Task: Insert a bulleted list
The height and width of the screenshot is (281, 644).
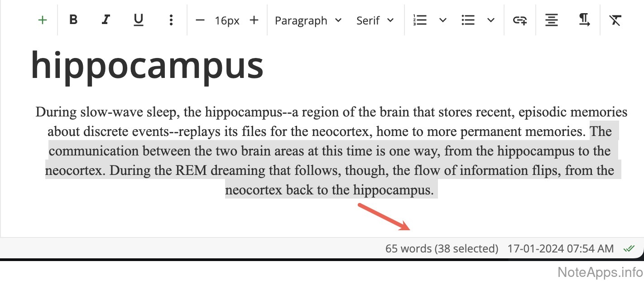Action: (468, 20)
